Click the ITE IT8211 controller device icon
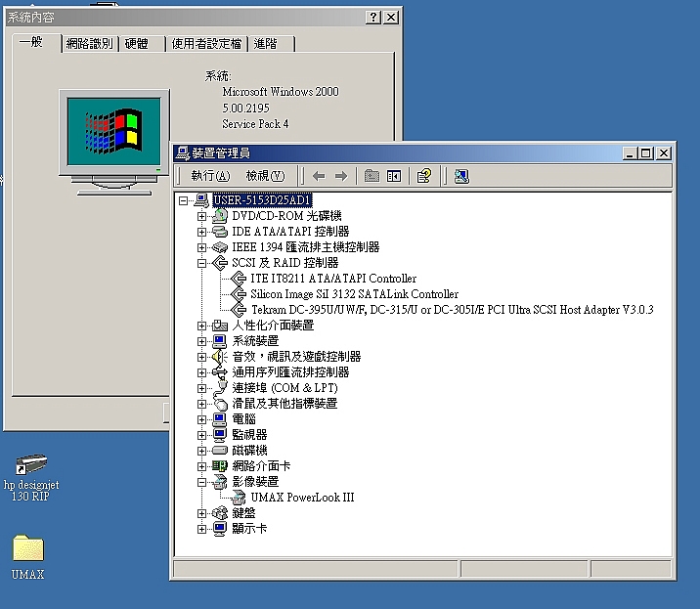Viewport: 700px width, 609px height. point(239,279)
